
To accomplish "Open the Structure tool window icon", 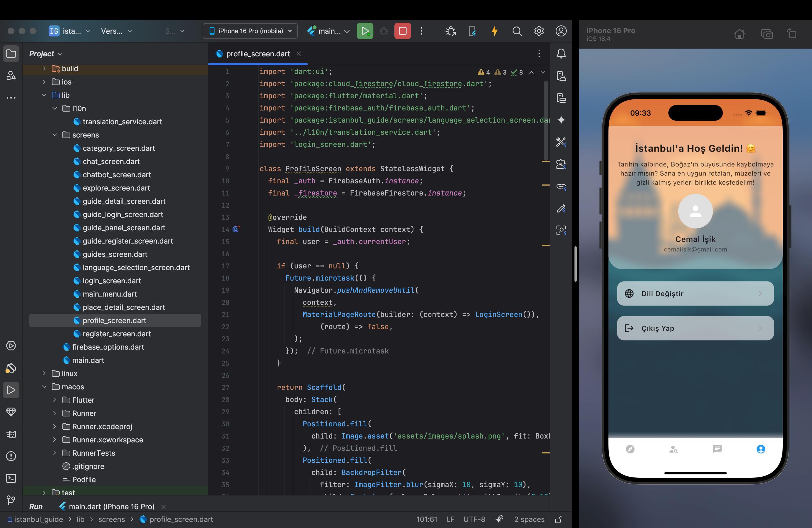I will [11, 75].
